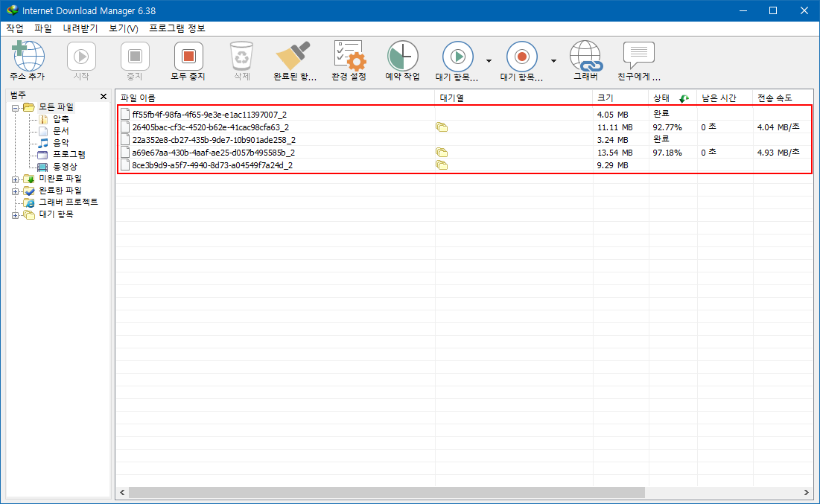Select the 대기 항목 category
The height and width of the screenshot is (504, 820).
[56, 214]
